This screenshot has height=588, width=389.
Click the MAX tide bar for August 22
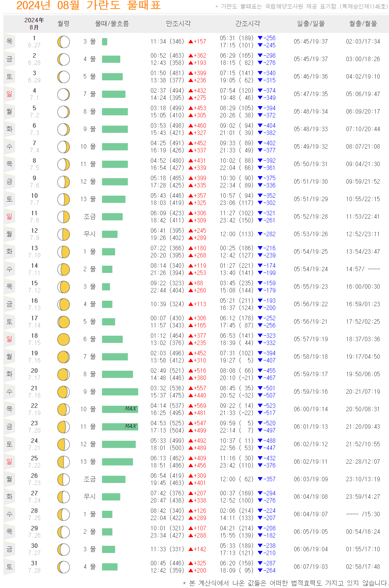(120, 409)
